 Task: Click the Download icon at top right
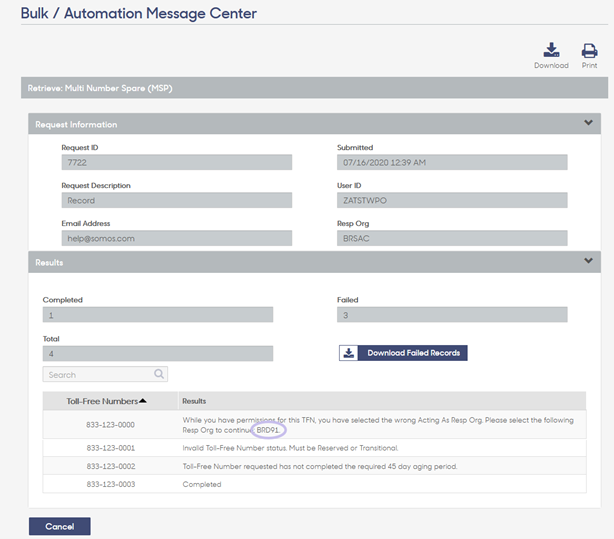point(551,50)
